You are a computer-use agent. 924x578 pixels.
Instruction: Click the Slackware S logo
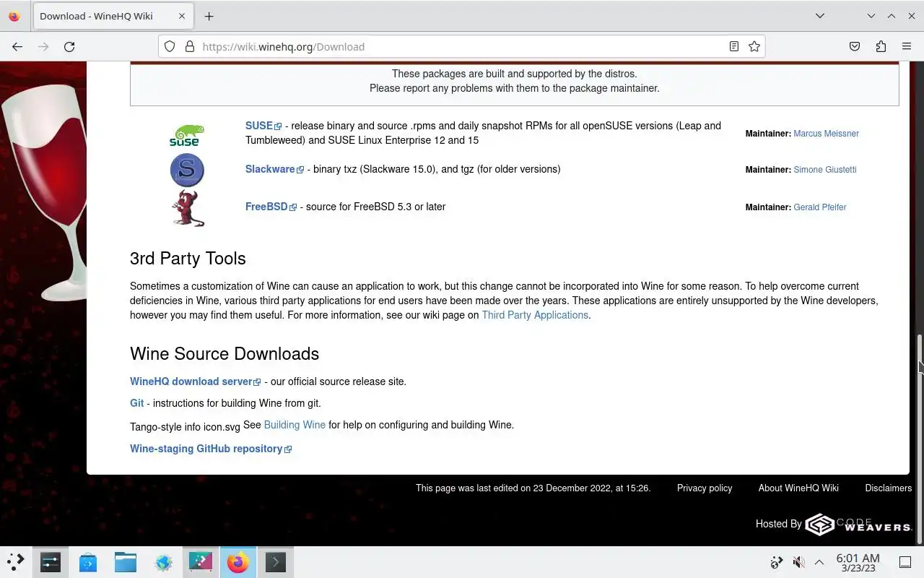[187, 171]
